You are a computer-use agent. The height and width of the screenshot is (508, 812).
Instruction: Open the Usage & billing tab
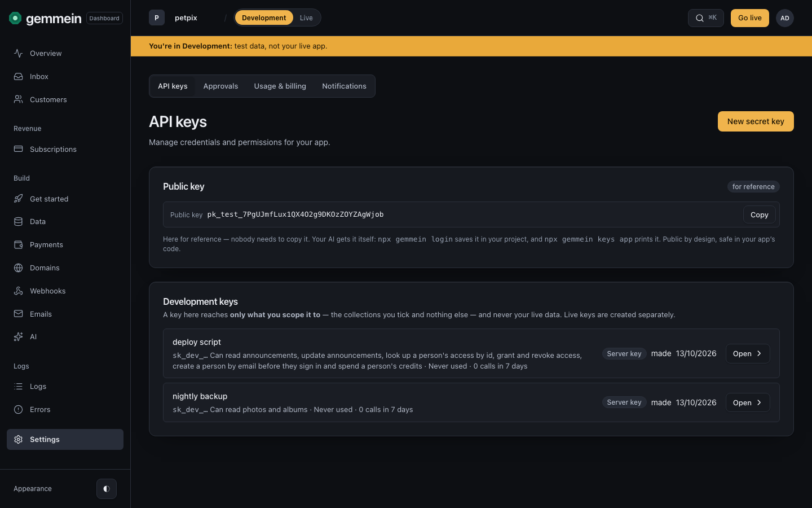[x=280, y=86]
